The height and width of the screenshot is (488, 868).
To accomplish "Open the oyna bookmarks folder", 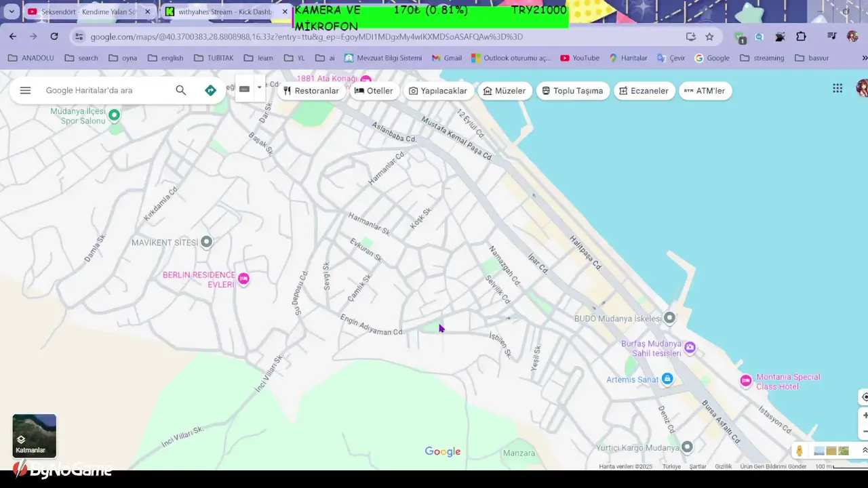I will tap(123, 58).
